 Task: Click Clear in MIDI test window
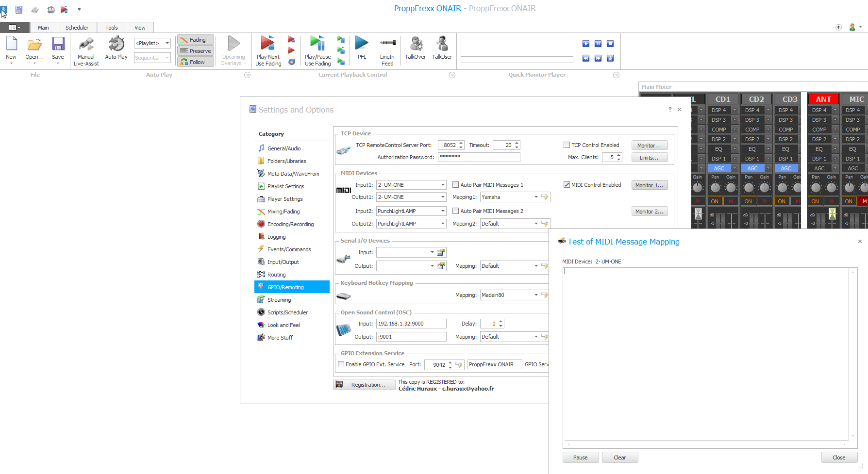coord(620,458)
